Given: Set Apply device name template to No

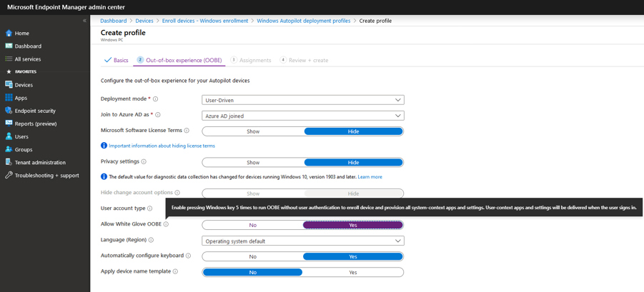Looking at the screenshot, I should 252,272.
